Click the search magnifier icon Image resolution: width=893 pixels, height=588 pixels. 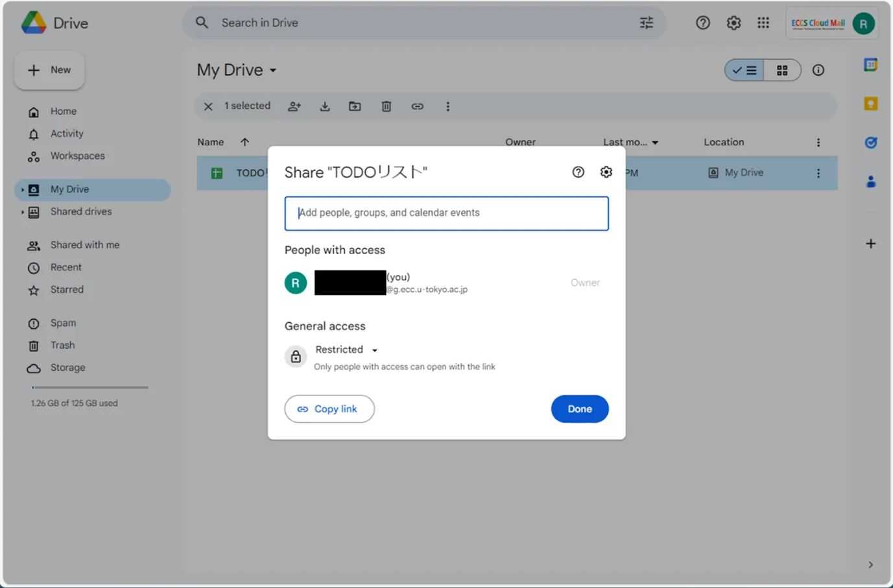click(x=202, y=23)
